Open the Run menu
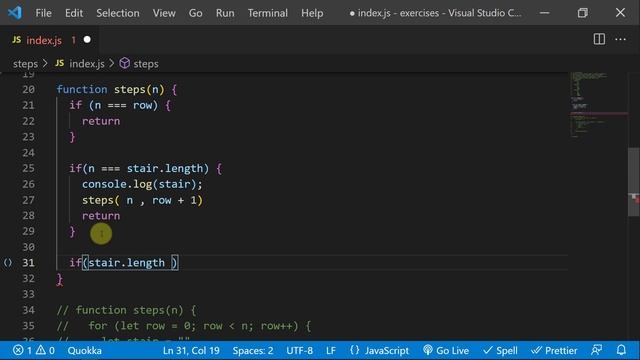The image size is (640, 360). coord(225,13)
